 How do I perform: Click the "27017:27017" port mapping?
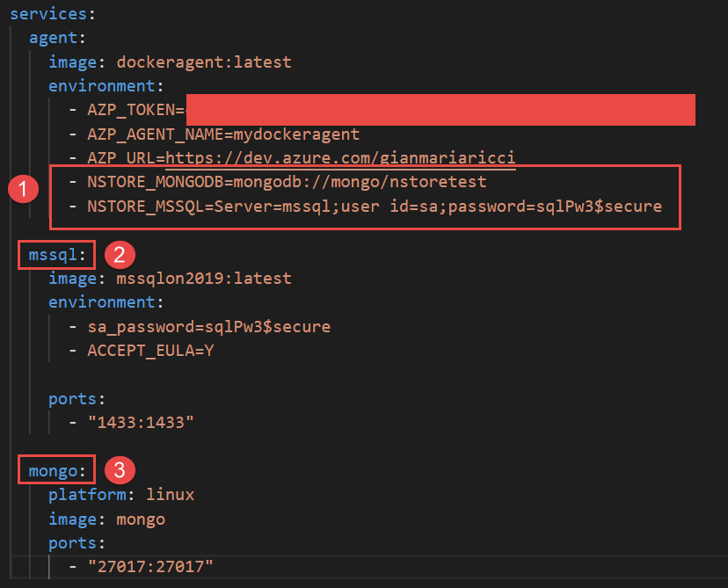tap(149, 567)
